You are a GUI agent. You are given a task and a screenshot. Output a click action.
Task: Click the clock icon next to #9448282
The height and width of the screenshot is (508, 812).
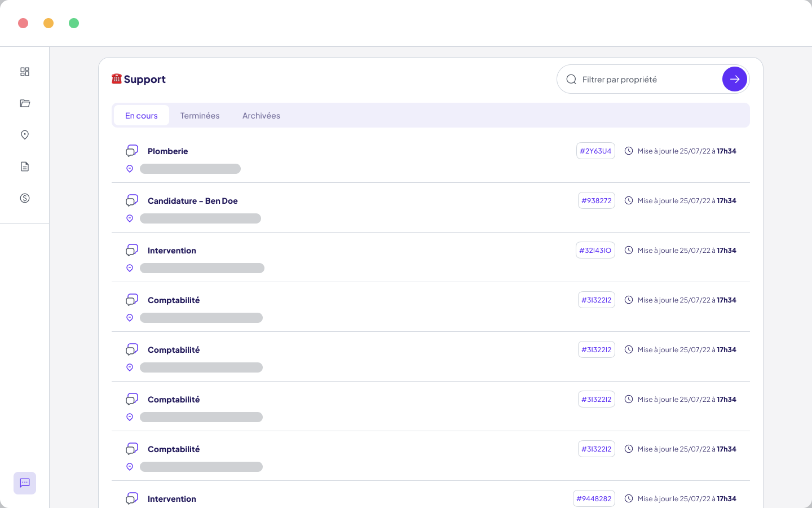[629, 498]
